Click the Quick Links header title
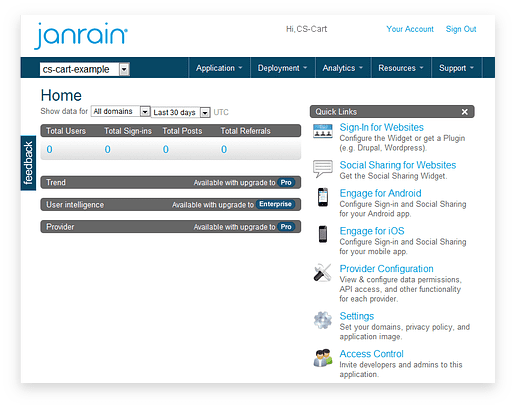 (x=336, y=112)
